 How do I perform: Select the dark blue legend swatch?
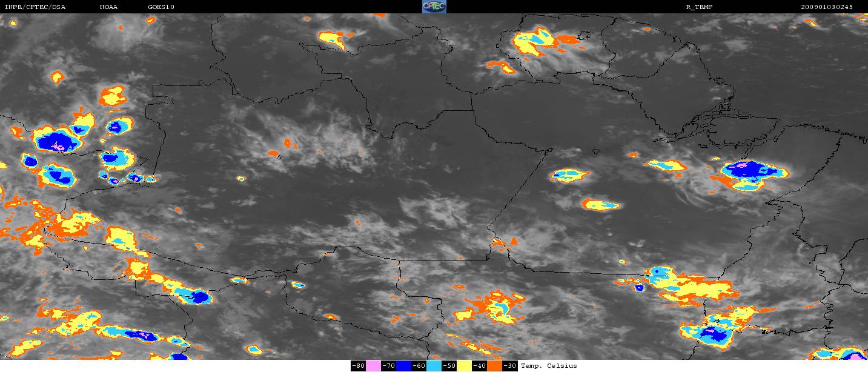(x=403, y=366)
